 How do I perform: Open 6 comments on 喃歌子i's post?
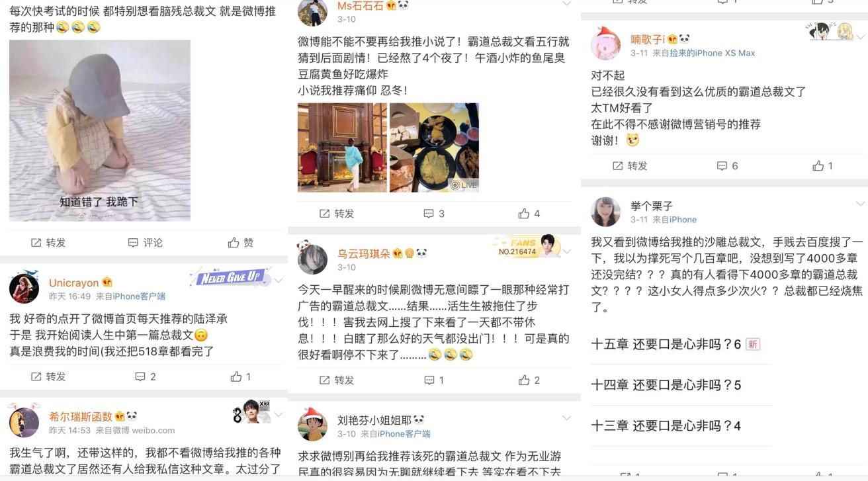click(x=728, y=166)
